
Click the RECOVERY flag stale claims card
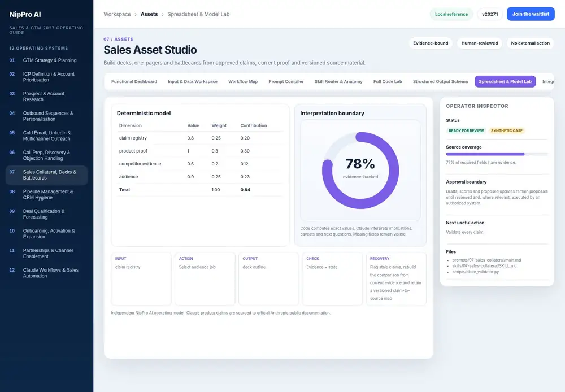tap(396, 279)
